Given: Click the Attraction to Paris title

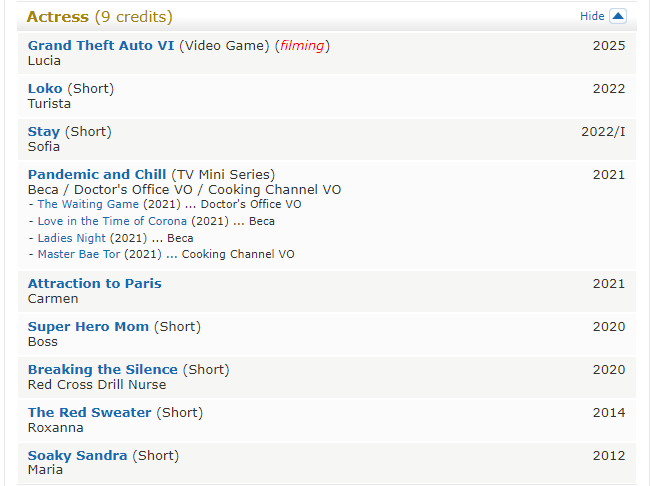Looking at the screenshot, I should pyautogui.click(x=94, y=283).
